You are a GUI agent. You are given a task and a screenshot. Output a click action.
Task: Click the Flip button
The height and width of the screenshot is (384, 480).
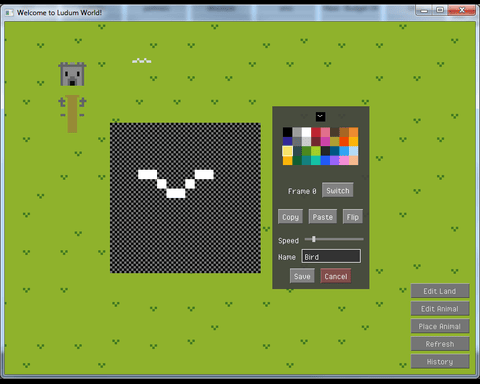click(x=353, y=217)
